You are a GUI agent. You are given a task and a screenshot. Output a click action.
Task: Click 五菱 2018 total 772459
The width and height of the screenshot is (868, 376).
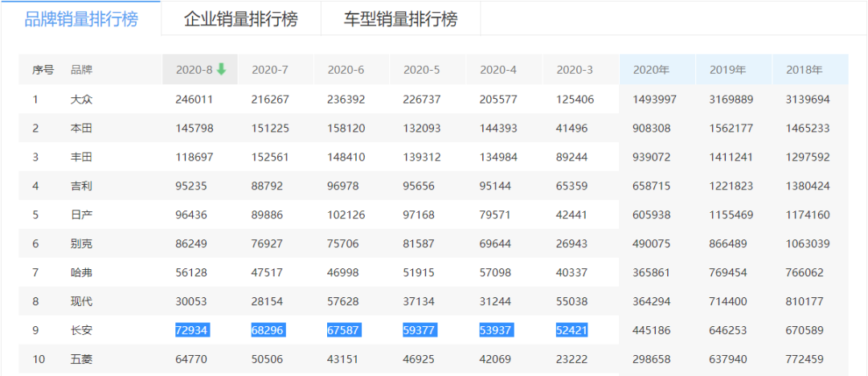[805, 359]
